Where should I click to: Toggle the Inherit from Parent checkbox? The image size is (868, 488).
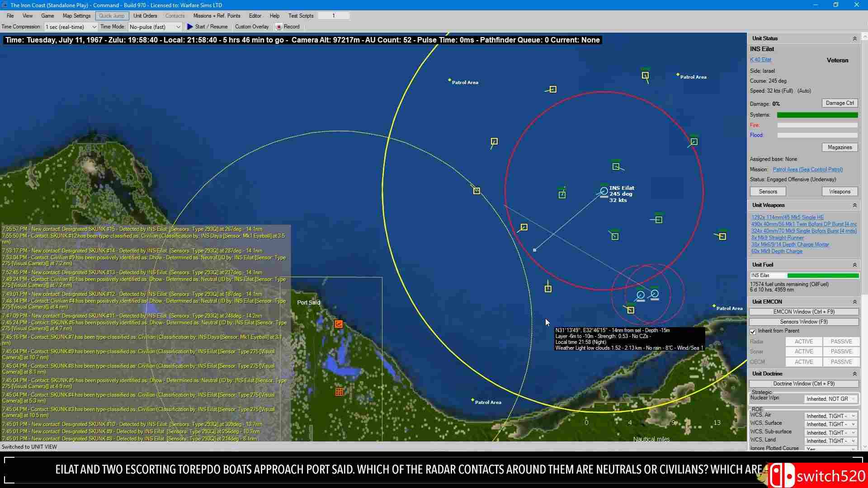753,332
